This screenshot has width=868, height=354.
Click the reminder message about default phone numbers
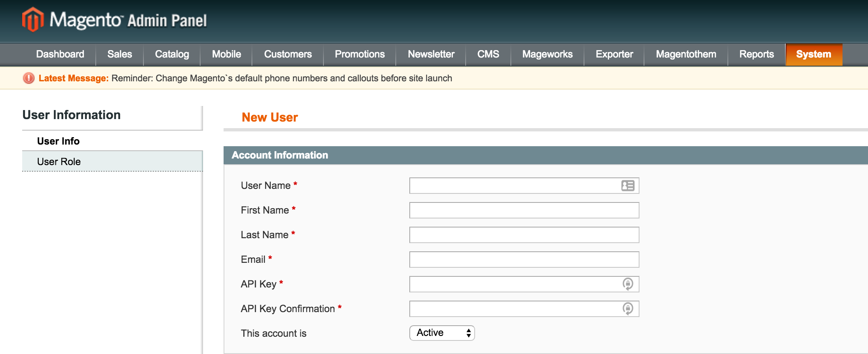[282, 78]
